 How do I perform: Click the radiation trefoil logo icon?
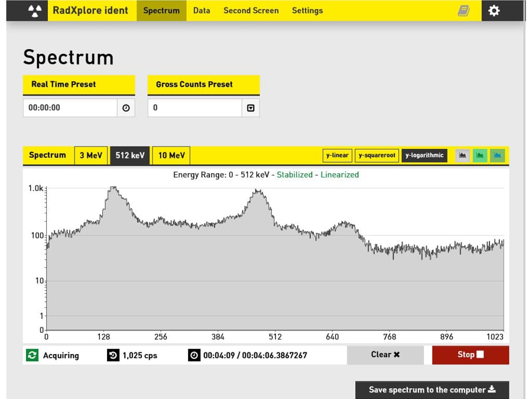(x=35, y=11)
